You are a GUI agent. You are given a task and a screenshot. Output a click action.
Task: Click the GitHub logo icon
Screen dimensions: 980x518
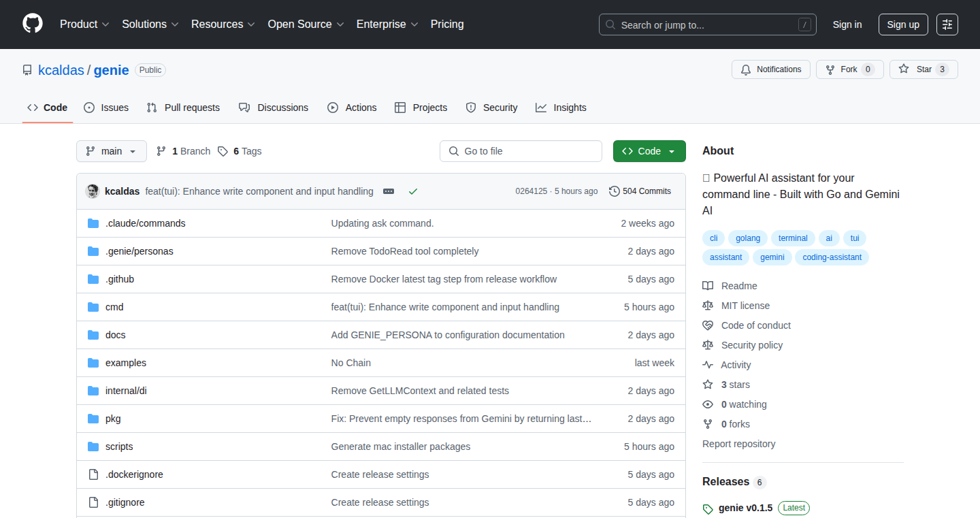click(33, 25)
